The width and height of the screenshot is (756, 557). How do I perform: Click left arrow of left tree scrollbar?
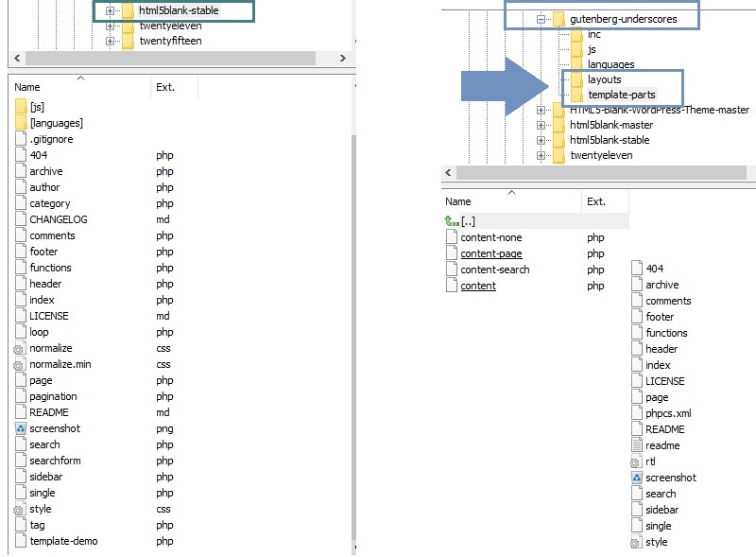pyautogui.click(x=17, y=59)
